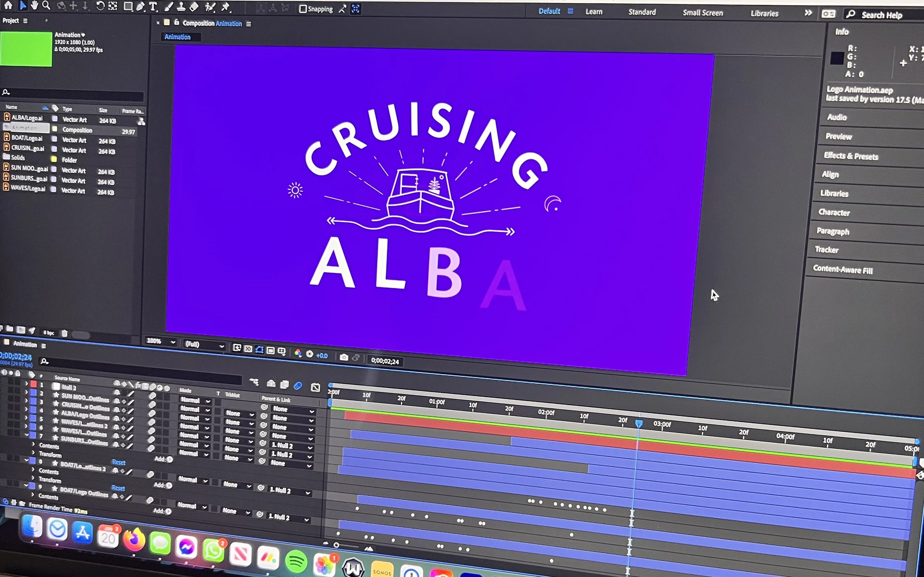Click the motion blur enable icon in timeline
924x577 pixels.
298,386
